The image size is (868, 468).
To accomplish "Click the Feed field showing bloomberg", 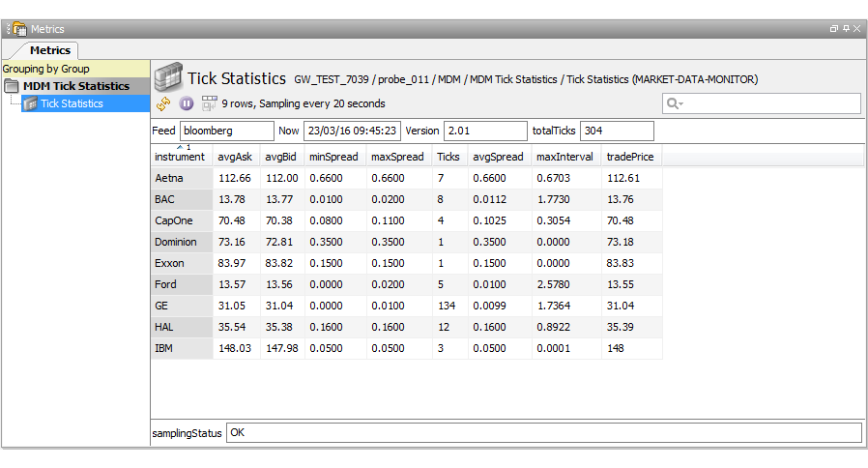I will (x=227, y=131).
